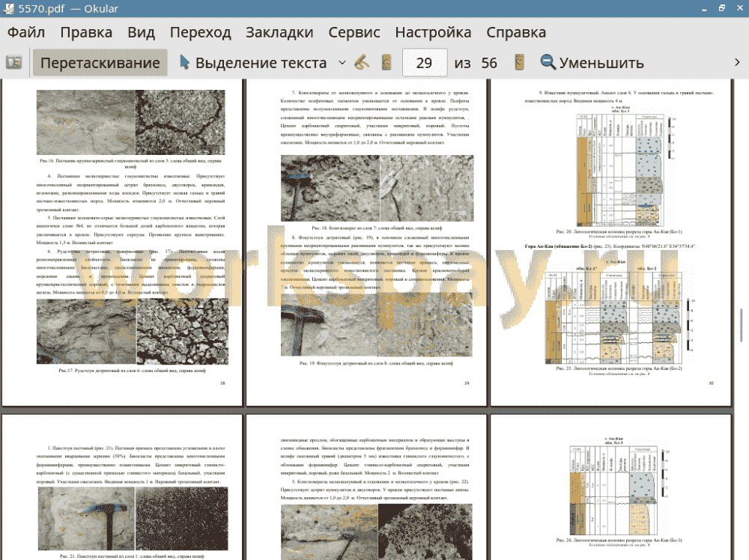Viewport: 749px width, 560px height.
Task: Click the Рис. 18 conglomerate photo
Action: [377, 188]
